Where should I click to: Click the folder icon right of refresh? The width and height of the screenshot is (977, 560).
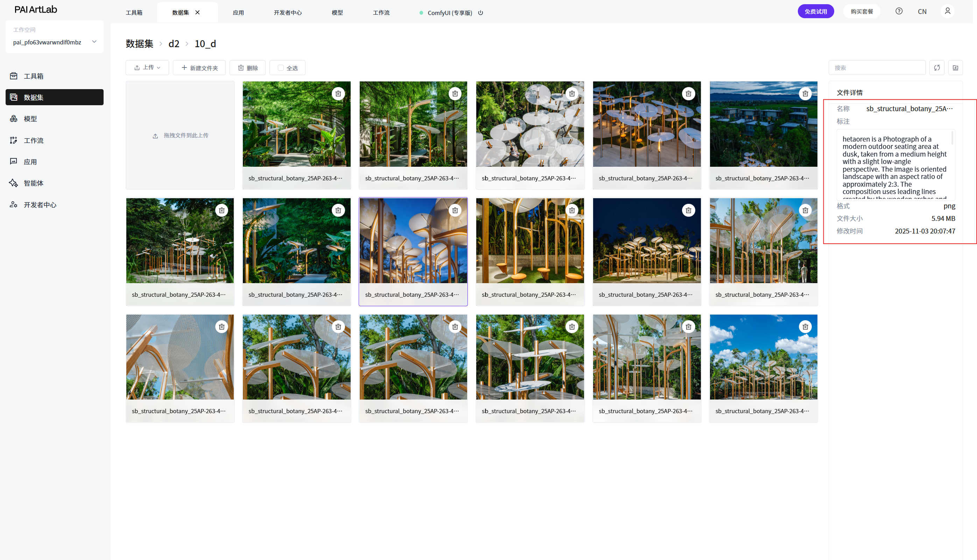point(955,68)
